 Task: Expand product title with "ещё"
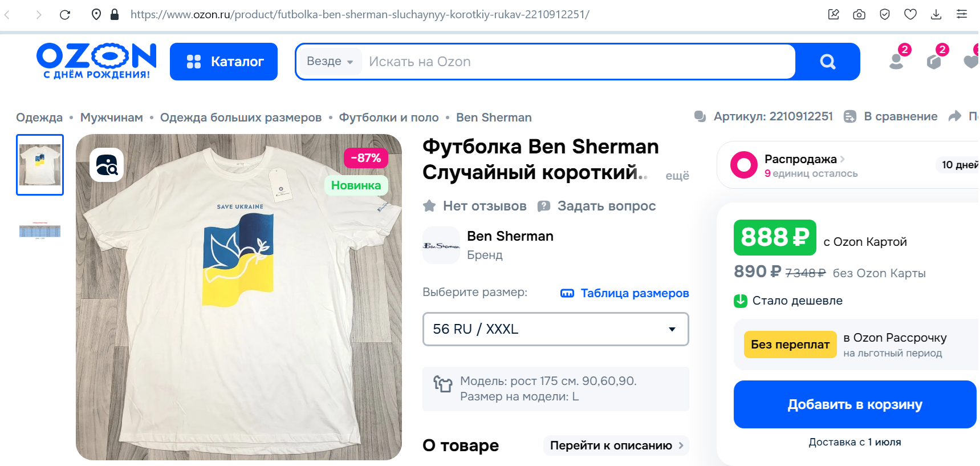(677, 176)
